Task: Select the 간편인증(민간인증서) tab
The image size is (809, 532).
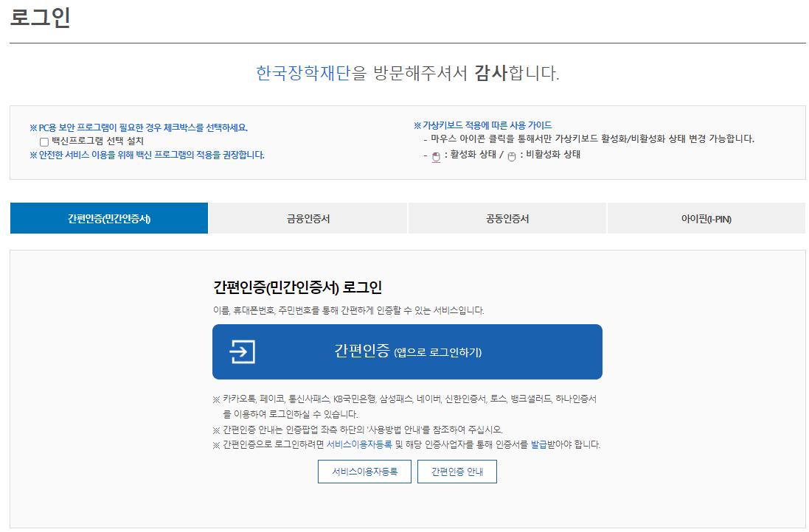Action: click(x=109, y=218)
